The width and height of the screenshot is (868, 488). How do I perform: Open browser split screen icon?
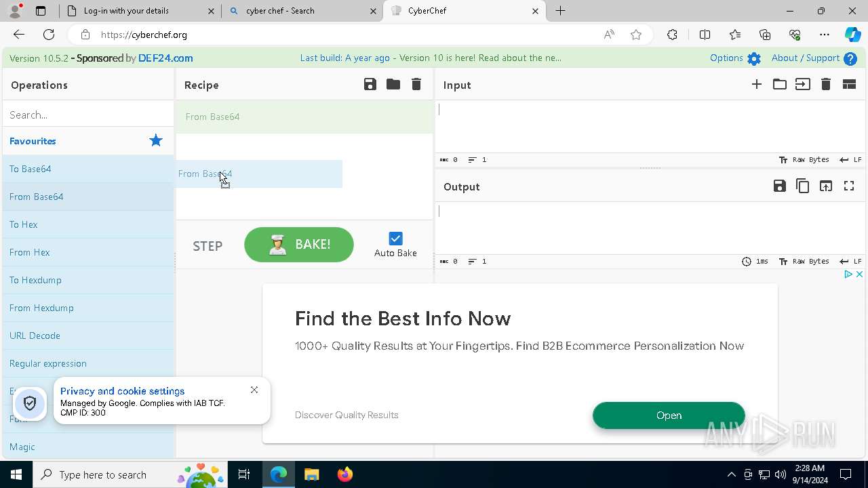pyautogui.click(x=705, y=35)
